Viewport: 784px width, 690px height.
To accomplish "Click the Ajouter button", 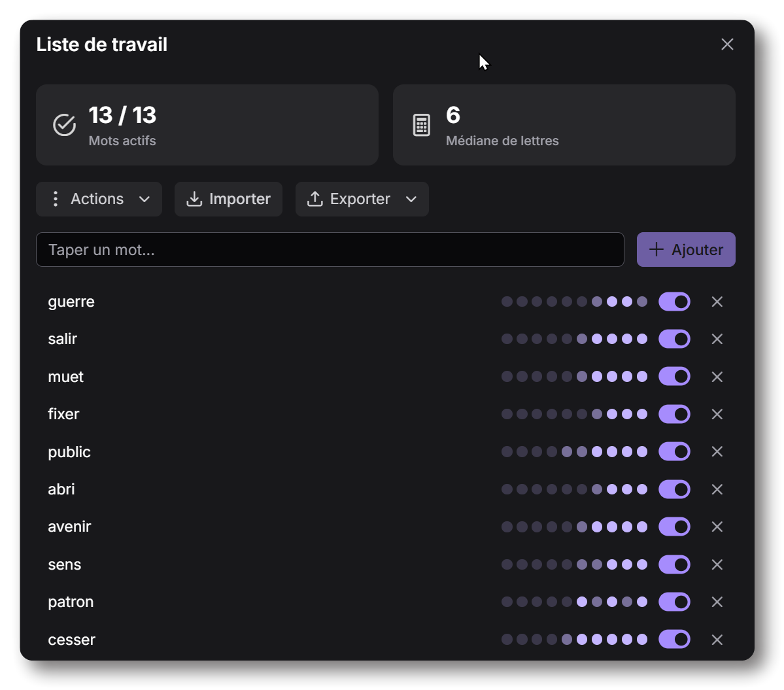I will (x=686, y=250).
